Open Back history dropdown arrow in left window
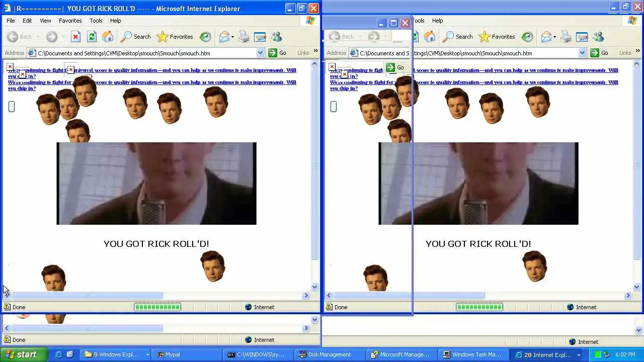The image size is (644, 362). coord(38,37)
